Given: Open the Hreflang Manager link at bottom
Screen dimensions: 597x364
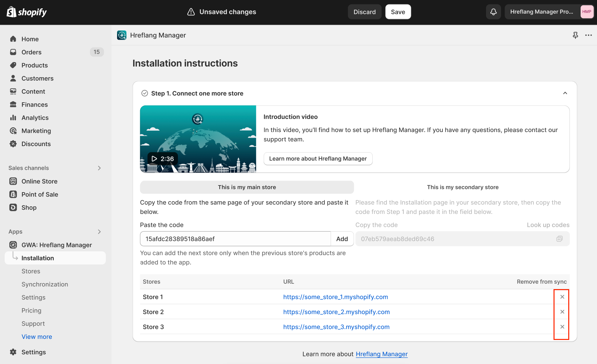Looking at the screenshot, I should click(382, 354).
